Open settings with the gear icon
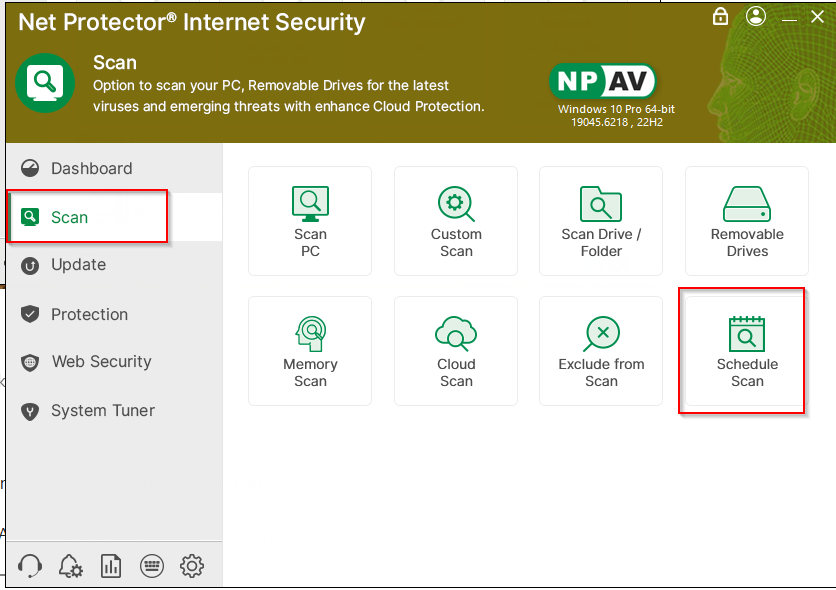836x590 pixels. (x=192, y=566)
